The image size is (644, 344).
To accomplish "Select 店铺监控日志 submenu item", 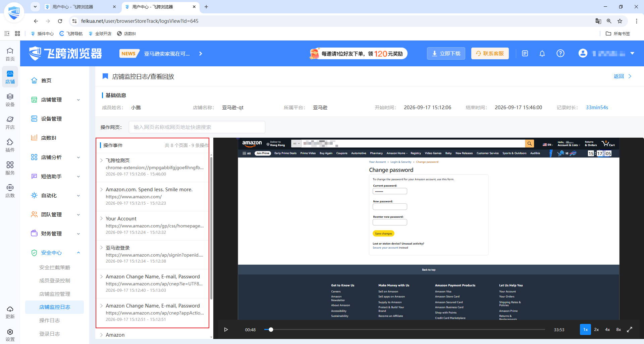I will pyautogui.click(x=55, y=307).
